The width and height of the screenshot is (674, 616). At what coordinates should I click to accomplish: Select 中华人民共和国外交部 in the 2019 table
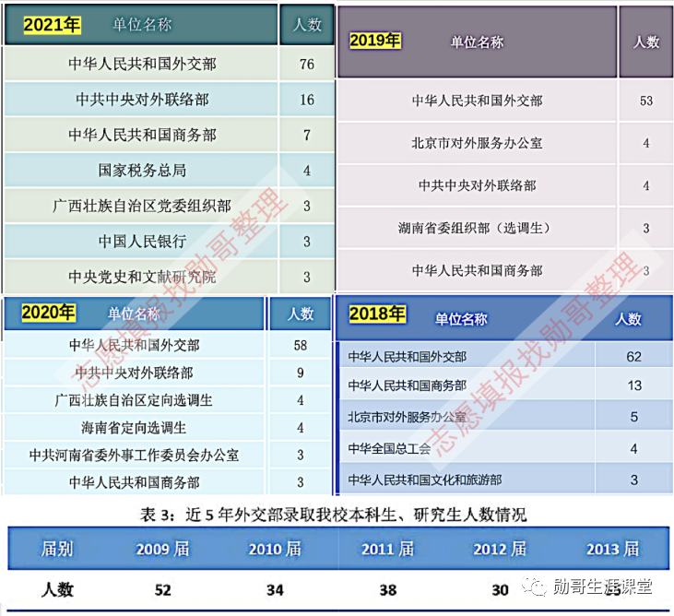(477, 101)
